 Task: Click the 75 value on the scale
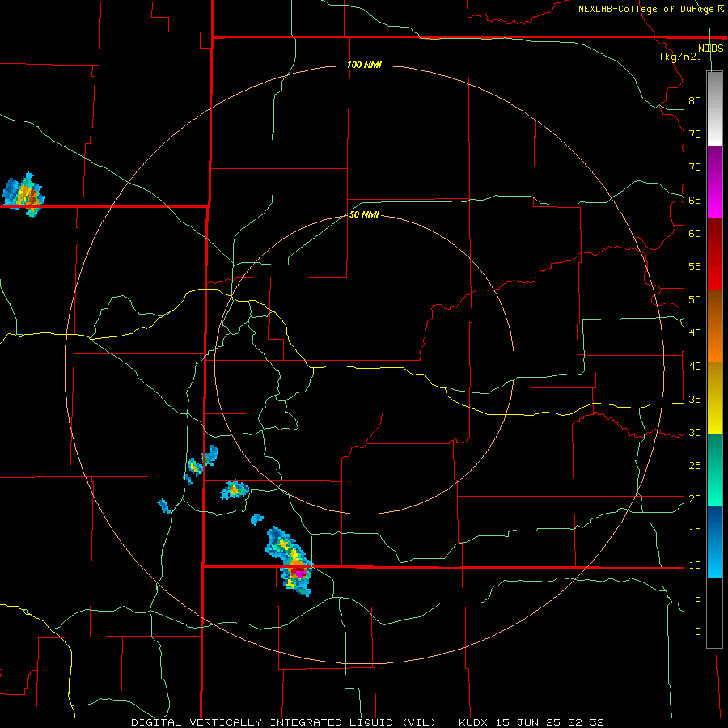(695, 133)
